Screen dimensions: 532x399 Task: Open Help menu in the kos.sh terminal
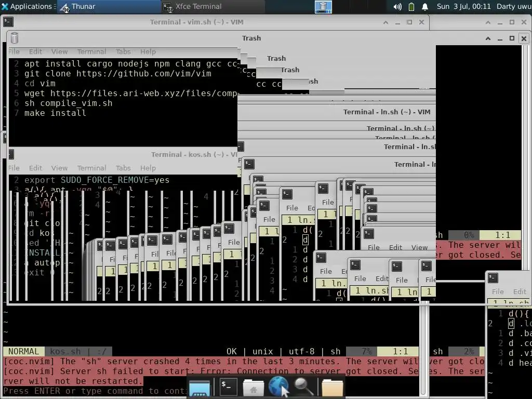[148, 168]
